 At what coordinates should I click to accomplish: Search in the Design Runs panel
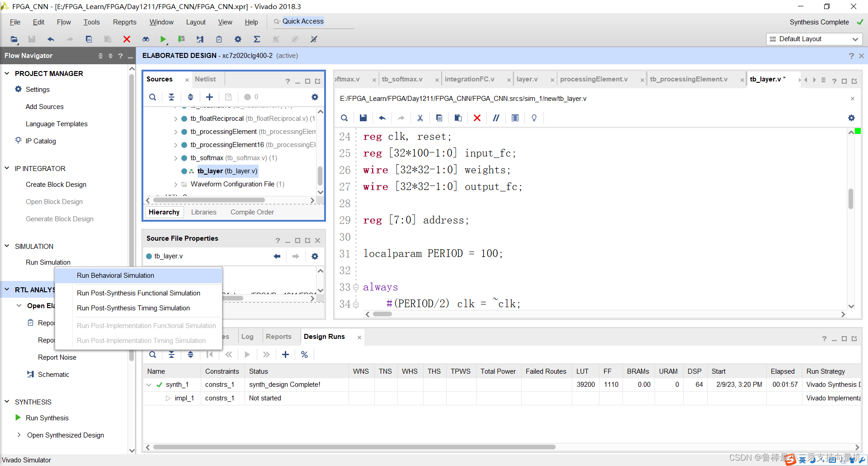(153, 355)
